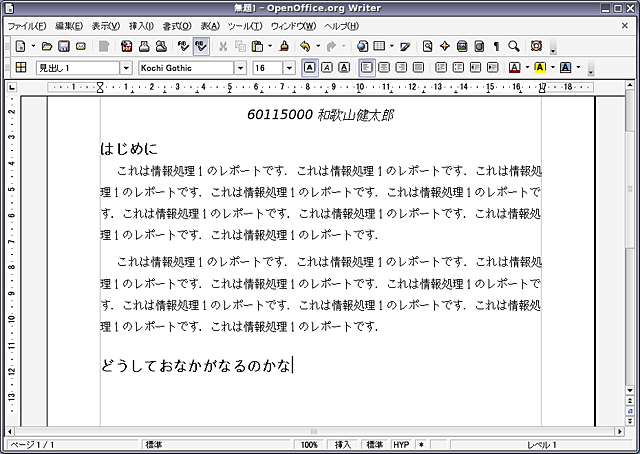Activate the format paintbrush
Screen dimensions: 640x454
click(284, 46)
